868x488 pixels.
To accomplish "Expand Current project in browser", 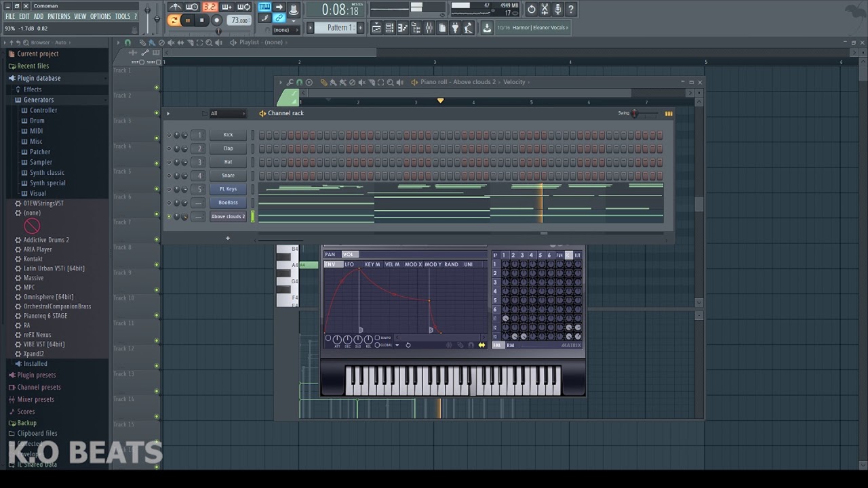I will tap(37, 54).
